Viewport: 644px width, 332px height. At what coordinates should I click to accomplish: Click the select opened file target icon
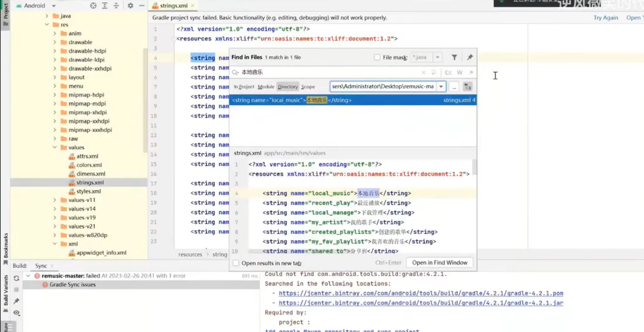pyautogui.click(x=93, y=6)
